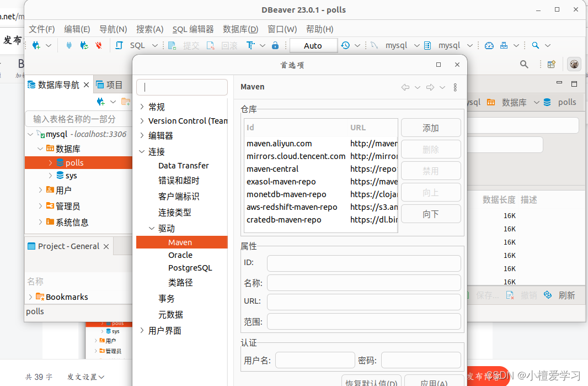Open the 帮助(H) menu
Screen dimensions: 588x386
click(x=319, y=29)
